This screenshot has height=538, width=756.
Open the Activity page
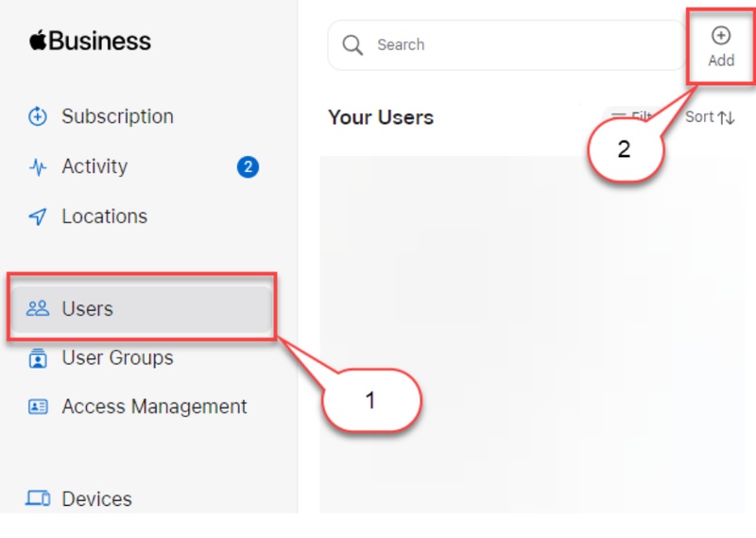(x=94, y=166)
